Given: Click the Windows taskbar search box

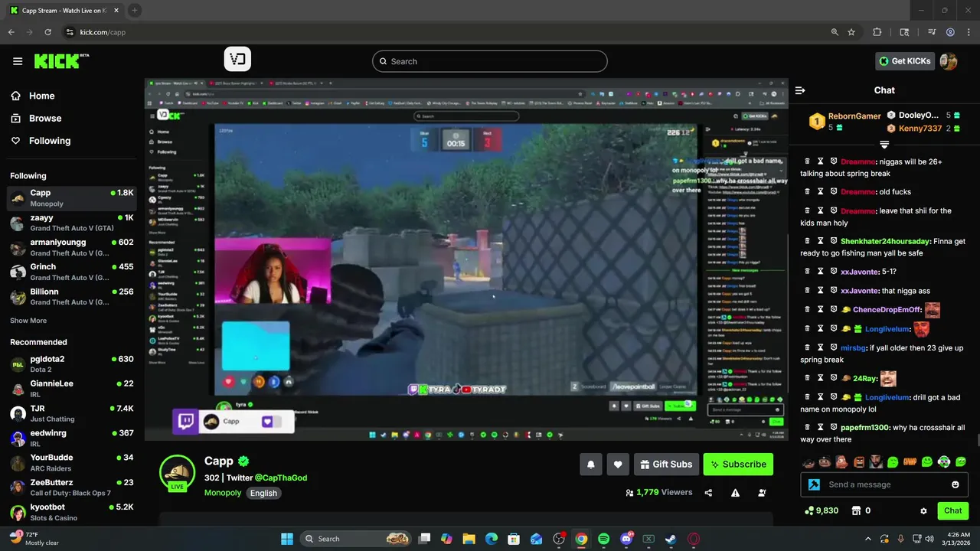Looking at the screenshot, I should tap(356, 539).
